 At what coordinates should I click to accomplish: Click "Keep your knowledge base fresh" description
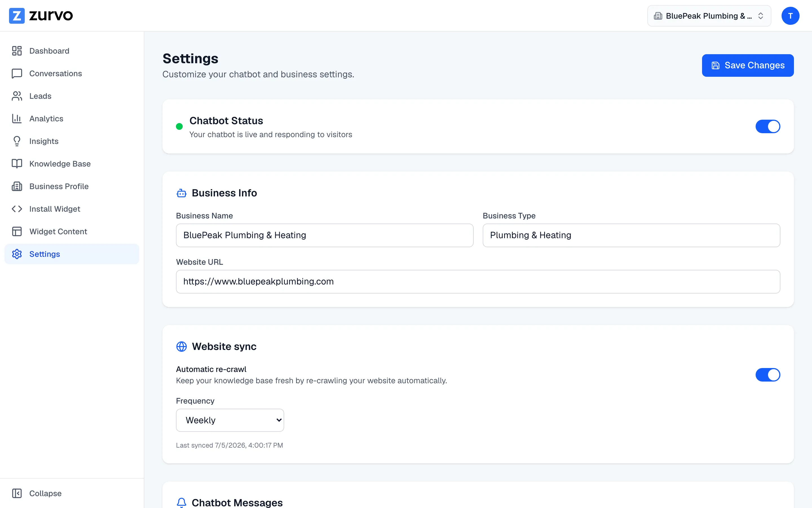click(311, 381)
